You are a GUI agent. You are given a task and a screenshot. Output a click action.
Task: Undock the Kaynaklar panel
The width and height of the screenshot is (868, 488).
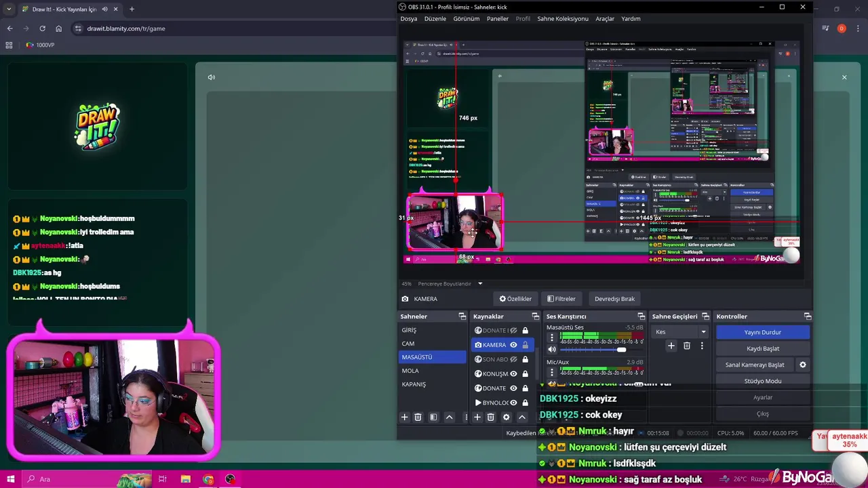[x=536, y=317]
